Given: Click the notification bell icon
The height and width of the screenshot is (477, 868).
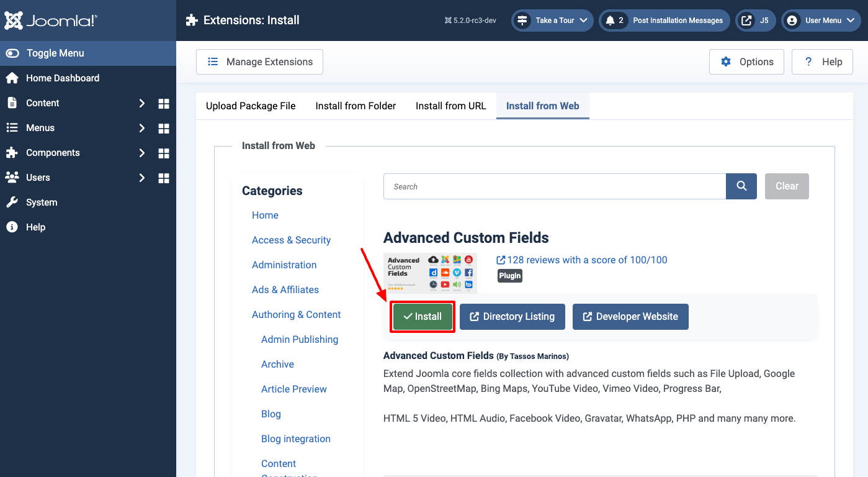Looking at the screenshot, I should [610, 20].
